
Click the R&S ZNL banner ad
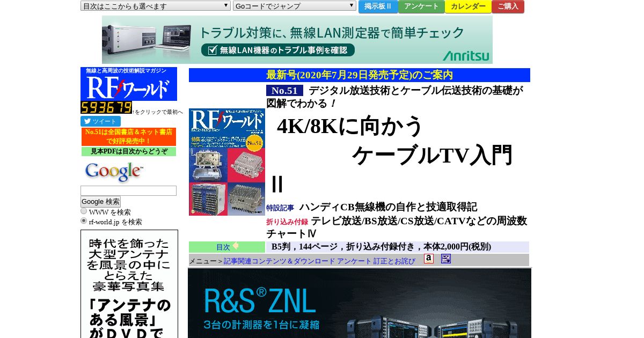(x=360, y=303)
